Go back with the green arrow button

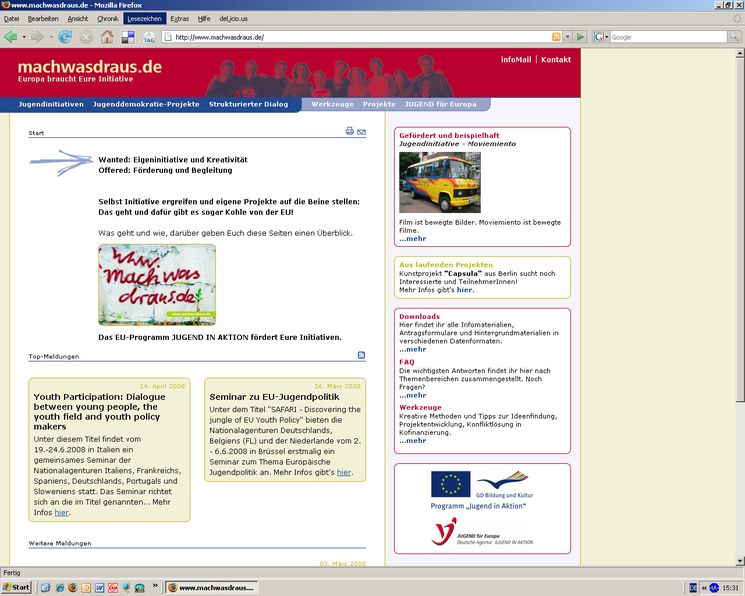click(10, 37)
